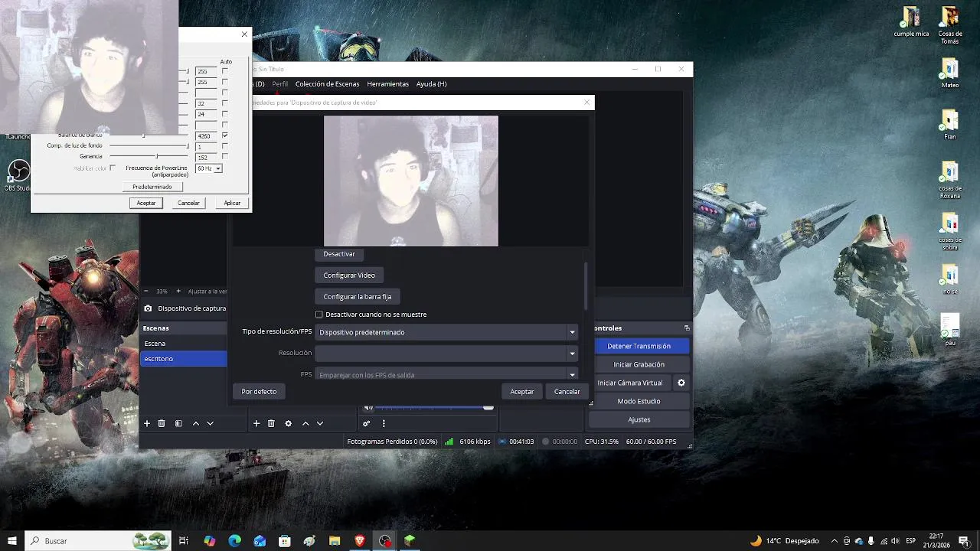Click the OBS Studio desktop shortcut
The width and height of the screenshot is (980, 551).
pos(17,176)
